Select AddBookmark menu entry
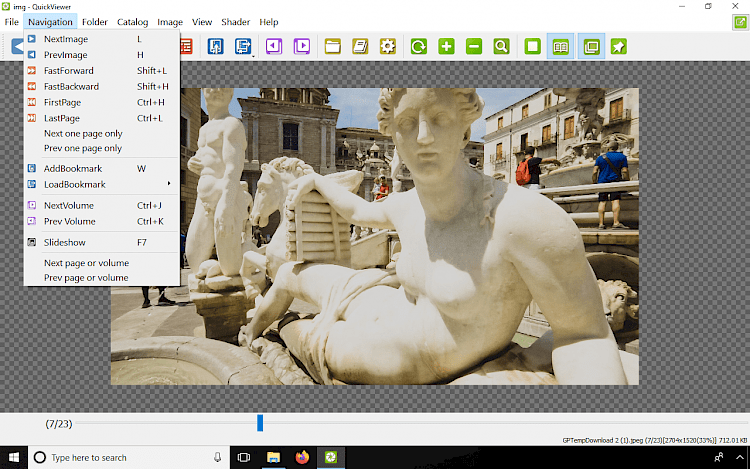750x469 pixels. click(101, 169)
